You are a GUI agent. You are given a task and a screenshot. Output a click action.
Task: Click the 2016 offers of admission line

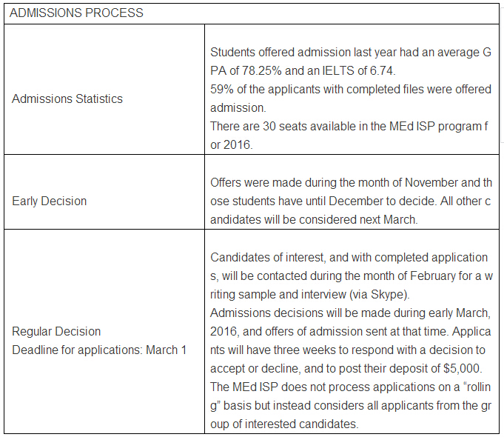click(351, 331)
